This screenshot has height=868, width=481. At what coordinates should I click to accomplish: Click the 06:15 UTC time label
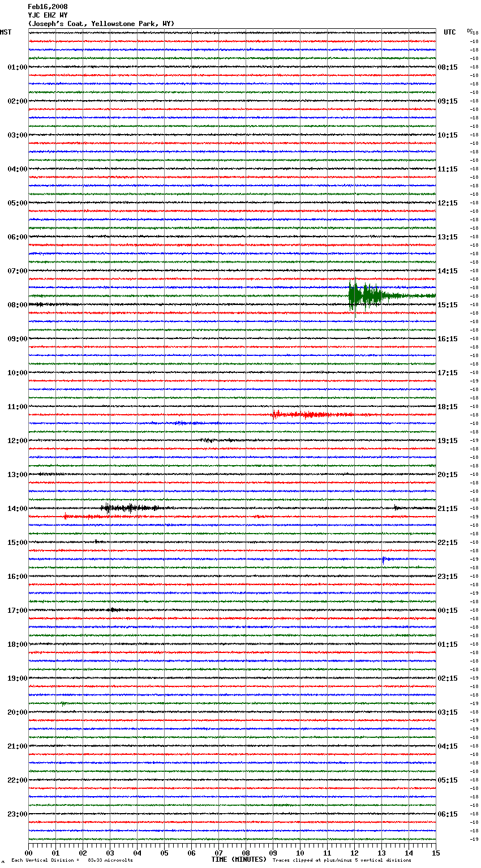448,814
